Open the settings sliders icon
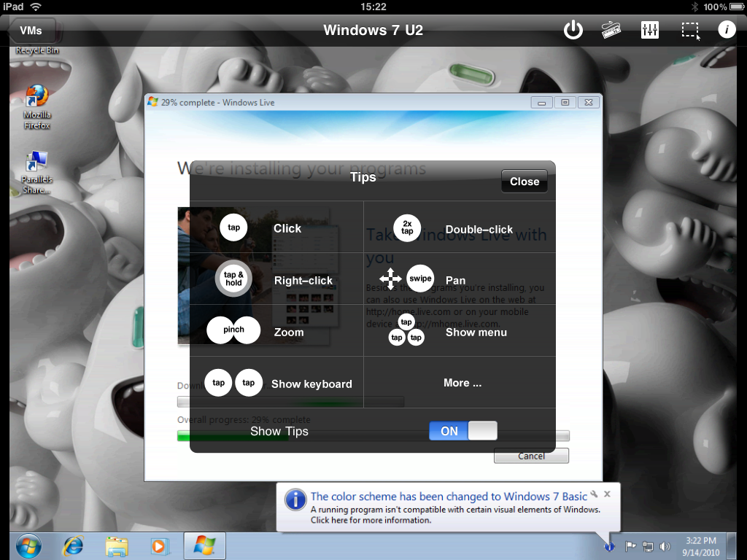The height and width of the screenshot is (560, 747). click(x=650, y=30)
